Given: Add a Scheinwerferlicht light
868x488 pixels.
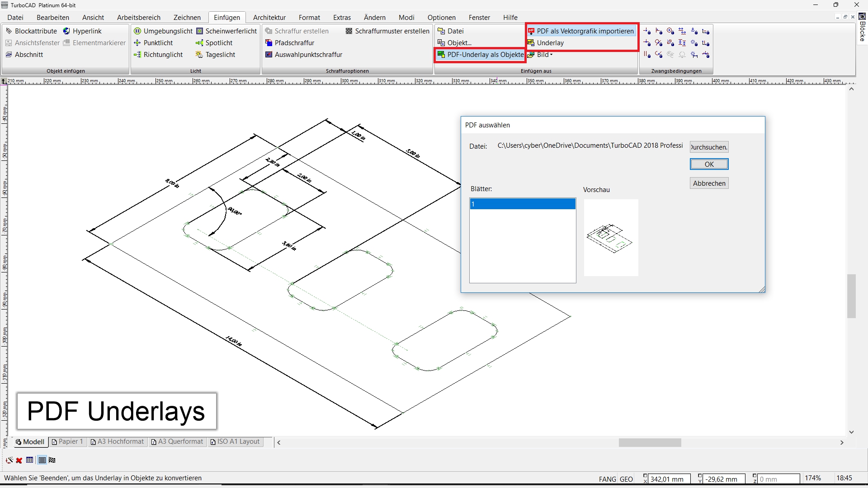Looking at the screenshot, I should coord(226,31).
